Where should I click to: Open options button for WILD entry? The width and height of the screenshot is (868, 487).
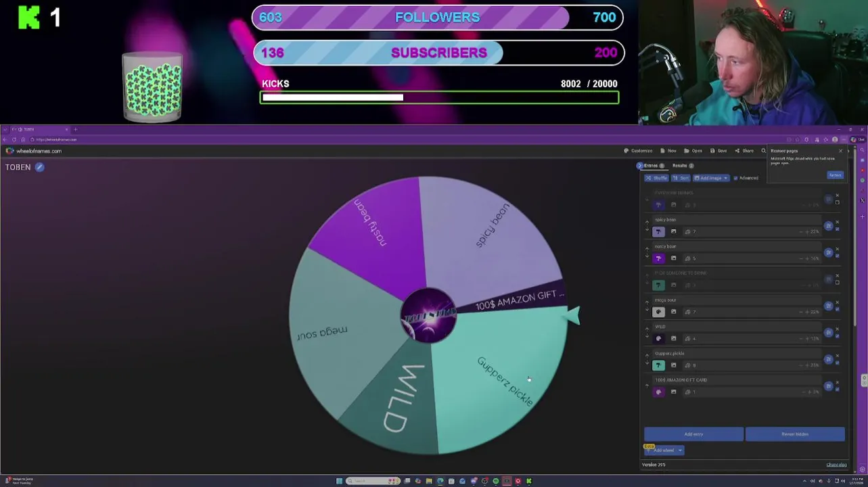[828, 333]
